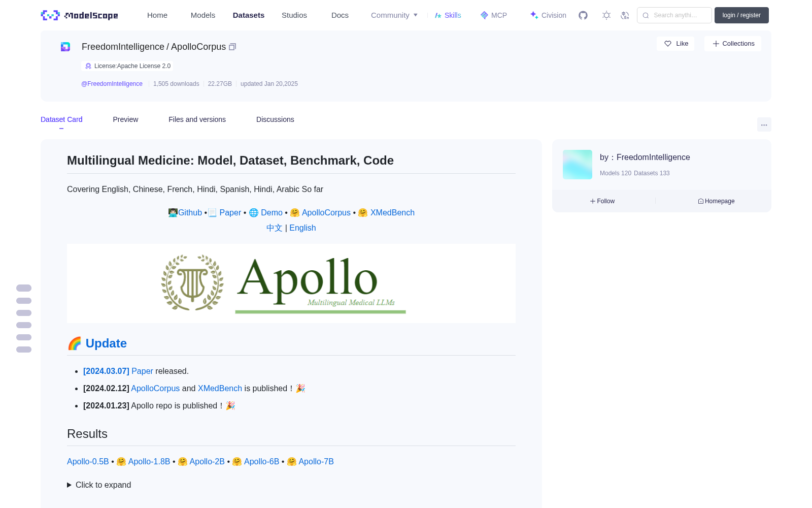Screen dimensions: 812x508
Task: Switch to the Discussions tab
Action: tap(275, 119)
